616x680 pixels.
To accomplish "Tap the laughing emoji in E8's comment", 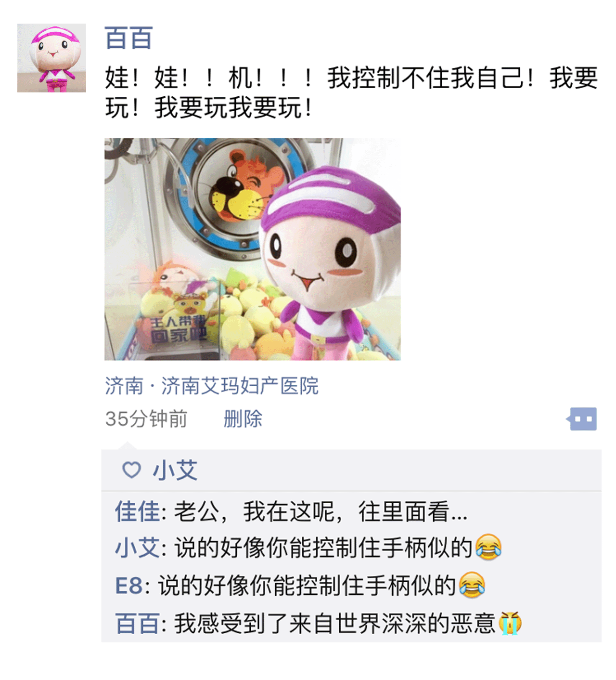I will pyautogui.click(x=472, y=585).
